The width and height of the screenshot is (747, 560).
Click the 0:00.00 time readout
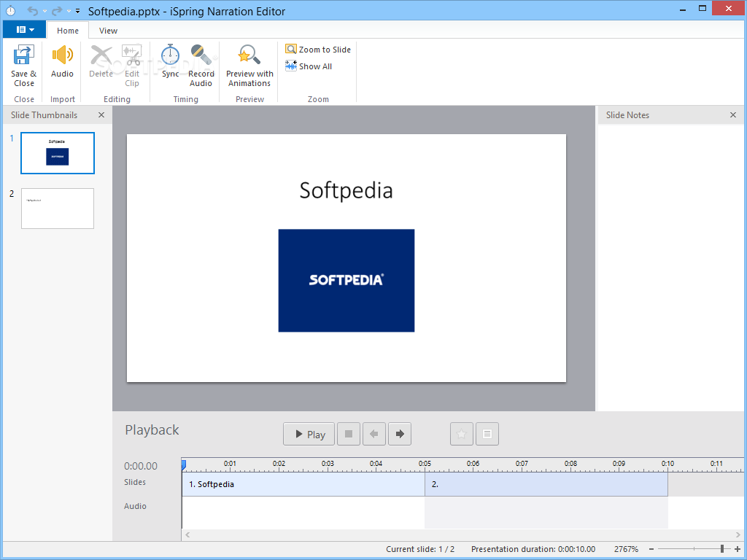point(141,466)
